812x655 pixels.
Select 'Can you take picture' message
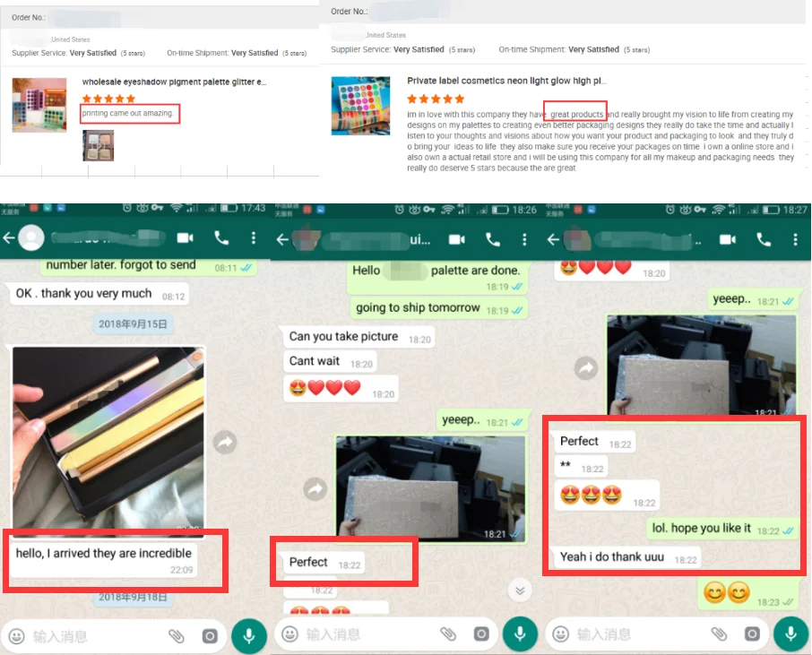pos(358,337)
